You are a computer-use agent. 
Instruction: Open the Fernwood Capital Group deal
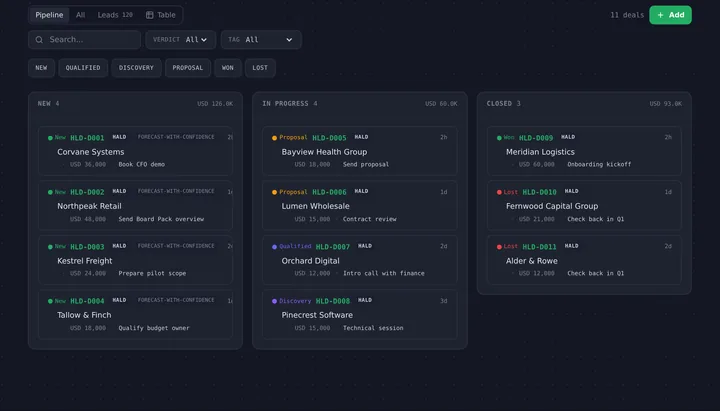[x=585, y=205]
